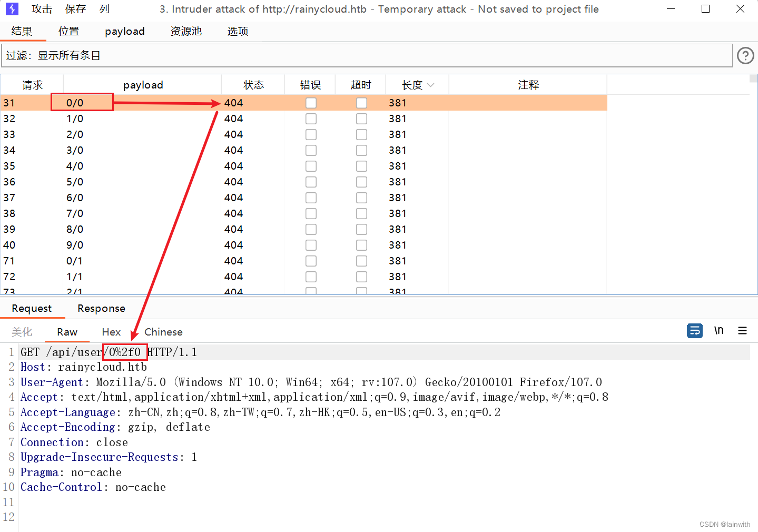Toggle 错误 checkbox for request 32
The image size is (758, 532).
(x=311, y=119)
